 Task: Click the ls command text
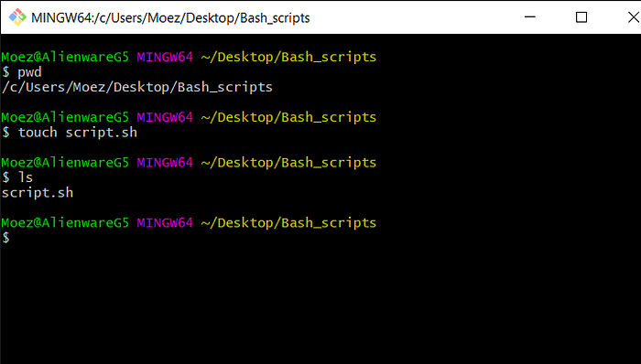[25, 177]
